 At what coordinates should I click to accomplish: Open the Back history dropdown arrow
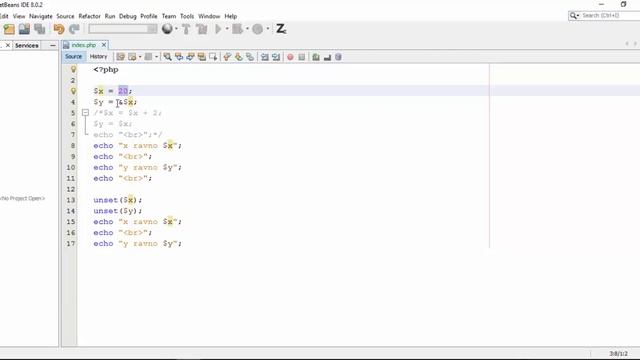click(140, 57)
